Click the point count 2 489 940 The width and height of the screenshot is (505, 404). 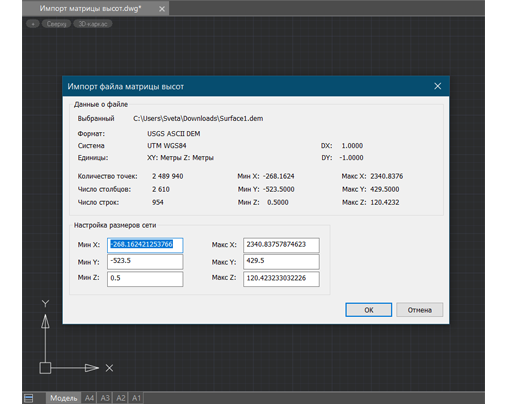click(168, 176)
